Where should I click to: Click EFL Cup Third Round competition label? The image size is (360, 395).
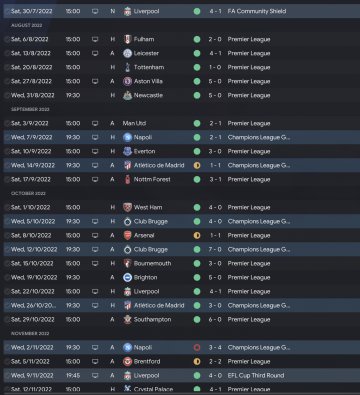click(x=256, y=375)
